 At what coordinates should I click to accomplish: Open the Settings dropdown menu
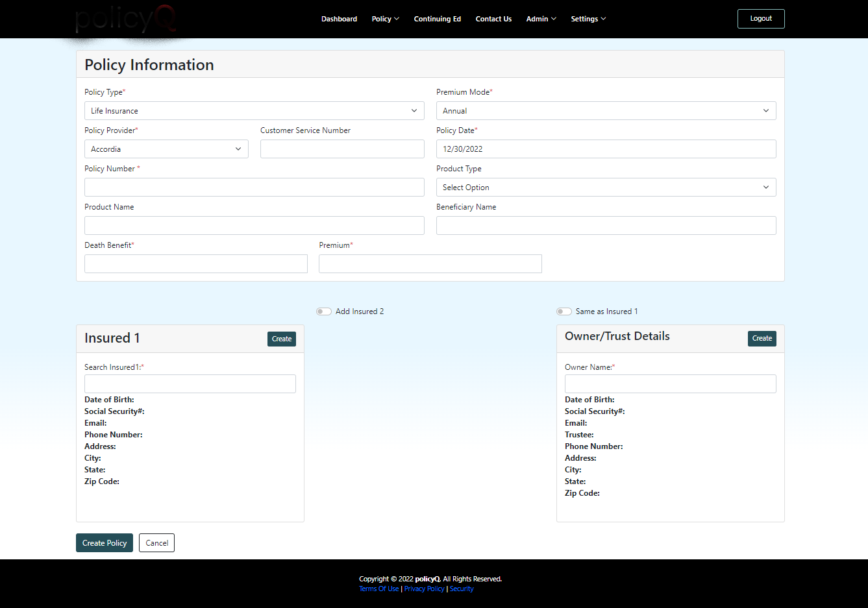(x=588, y=19)
